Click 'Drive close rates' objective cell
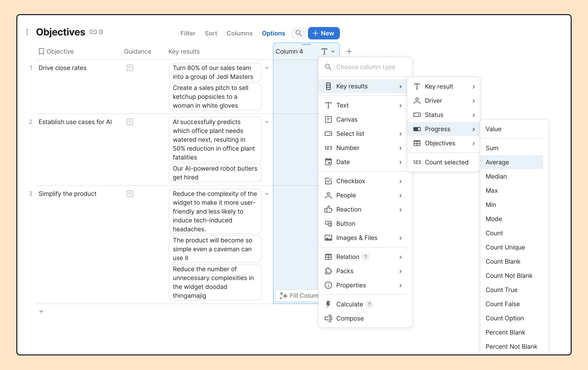 coord(62,68)
